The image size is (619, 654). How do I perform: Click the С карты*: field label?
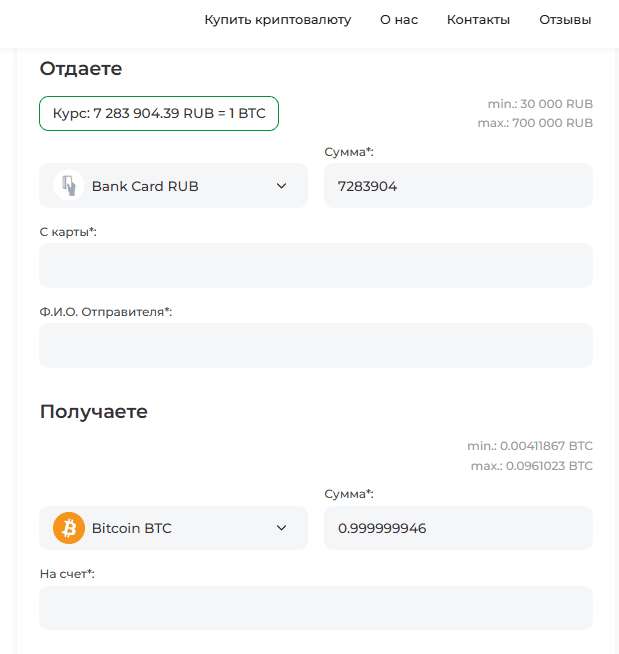pos(68,232)
